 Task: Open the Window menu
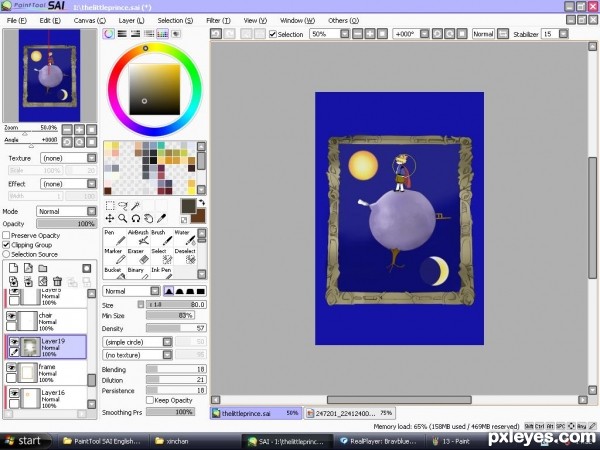coord(297,20)
